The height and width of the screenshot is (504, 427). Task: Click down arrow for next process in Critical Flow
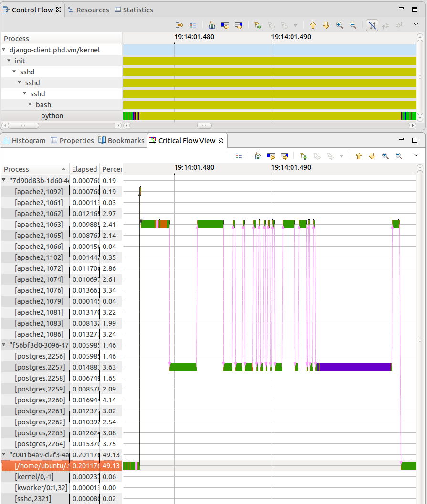point(372,156)
